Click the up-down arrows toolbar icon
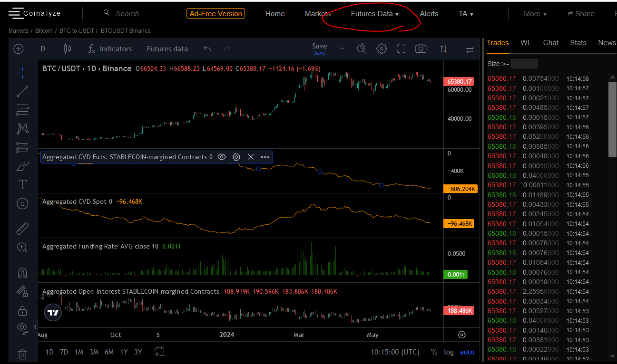The width and height of the screenshot is (617, 364). (x=443, y=49)
